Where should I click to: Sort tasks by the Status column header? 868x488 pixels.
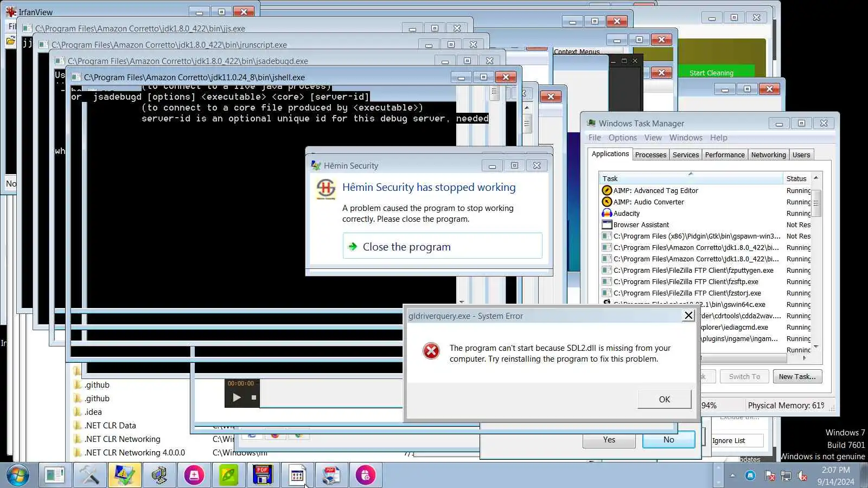click(796, 178)
